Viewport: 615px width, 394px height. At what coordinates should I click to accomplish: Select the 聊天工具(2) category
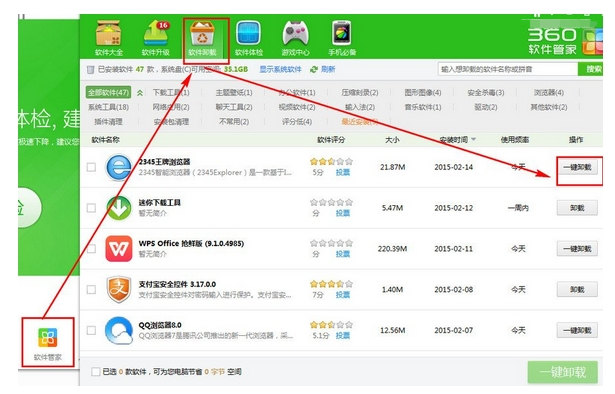coord(234,107)
